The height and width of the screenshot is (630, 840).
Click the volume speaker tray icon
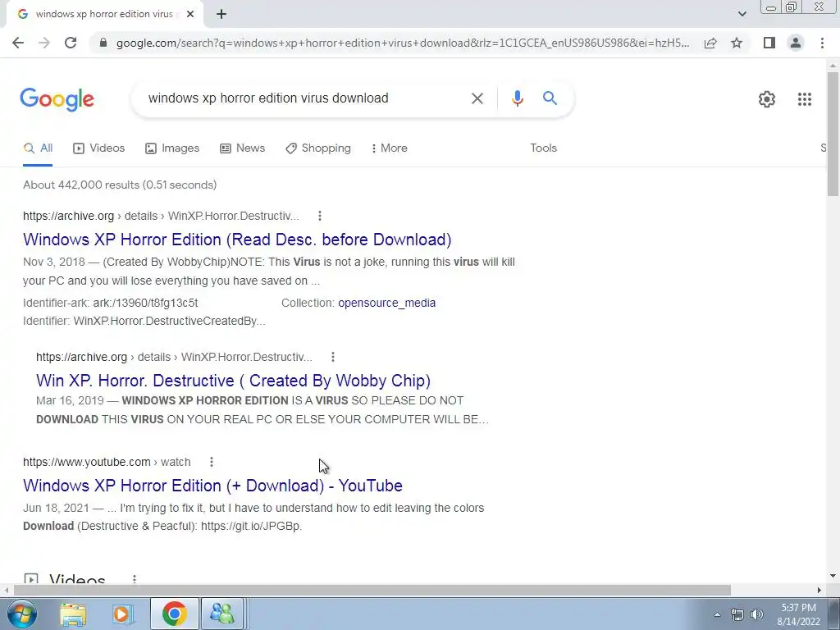click(x=757, y=614)
